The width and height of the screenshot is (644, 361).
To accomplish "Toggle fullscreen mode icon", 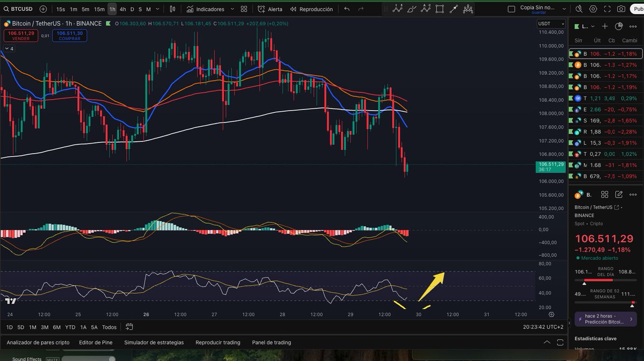I will [x=607, y=9].
